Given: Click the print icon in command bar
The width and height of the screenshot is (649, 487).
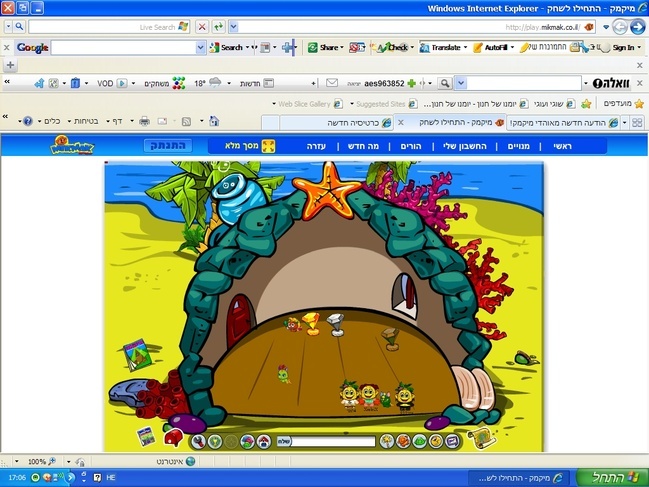Looking at the screenshot, I should click(144, 121).
